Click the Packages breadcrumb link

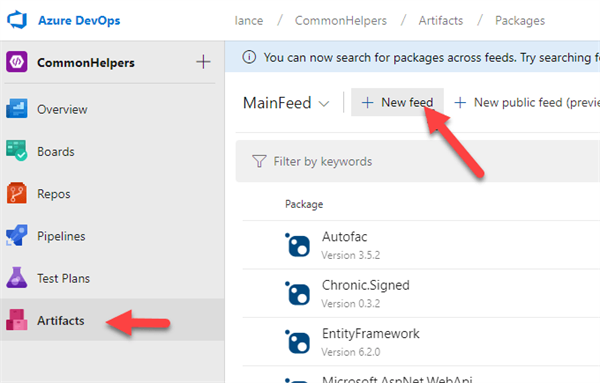click(520, 21)
